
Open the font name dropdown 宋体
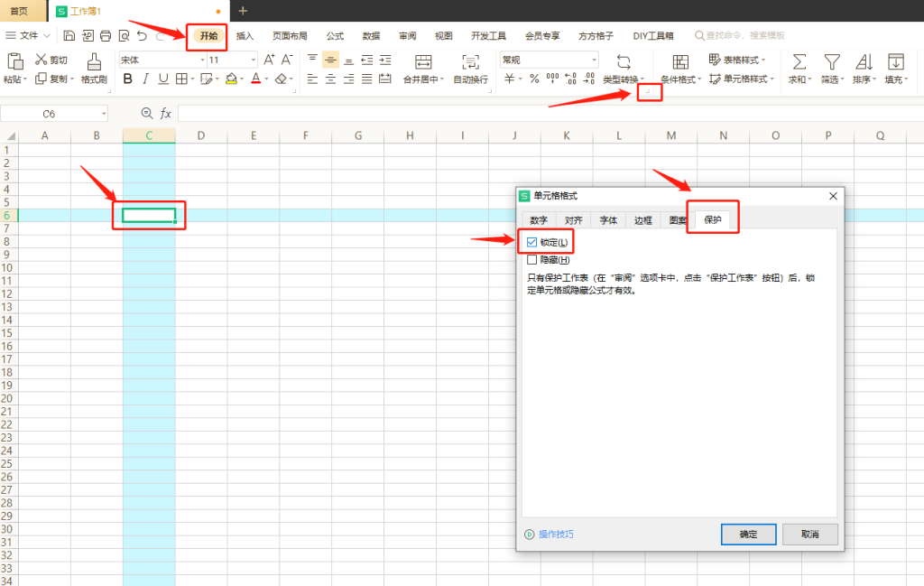[203, 60]
